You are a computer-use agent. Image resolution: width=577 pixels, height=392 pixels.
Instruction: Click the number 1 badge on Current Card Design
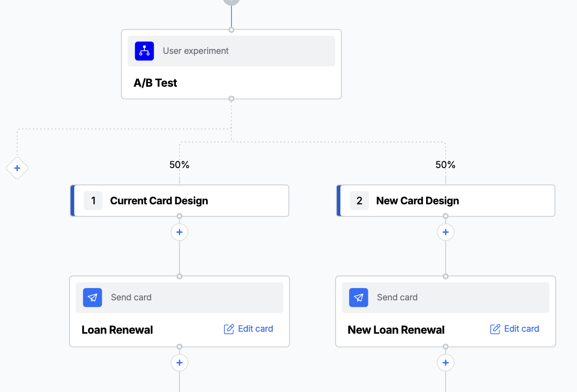tap(93, 200)
